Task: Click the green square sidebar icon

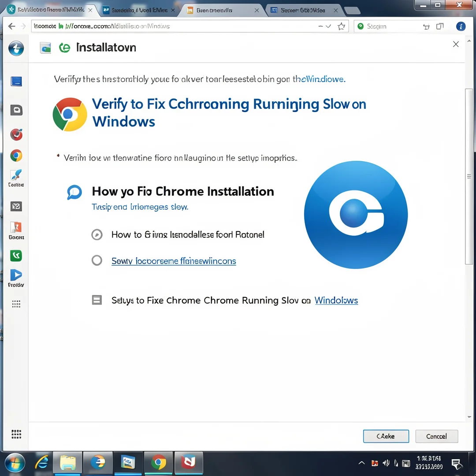Action: pos(16,256)
